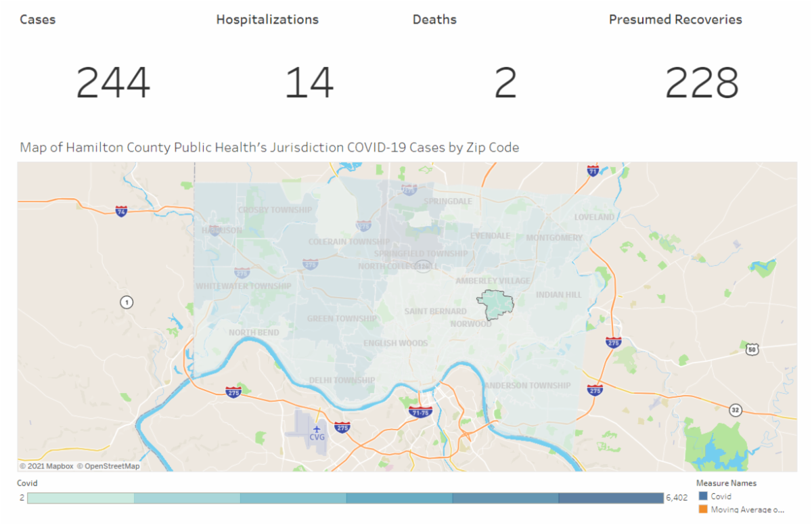Click the 71-75 interstate shield marker
This screenshot has width=812, height=525.
pos(421,411)
